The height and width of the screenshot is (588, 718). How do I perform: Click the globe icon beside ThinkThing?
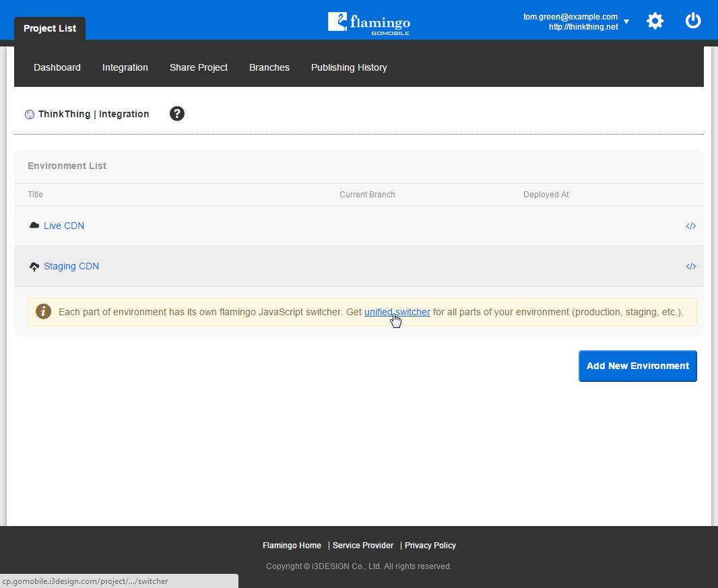tap(30, 115)
